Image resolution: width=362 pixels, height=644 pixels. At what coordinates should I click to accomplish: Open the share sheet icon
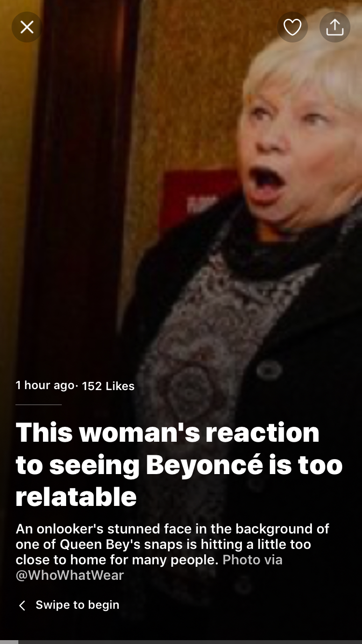[334, 27]
